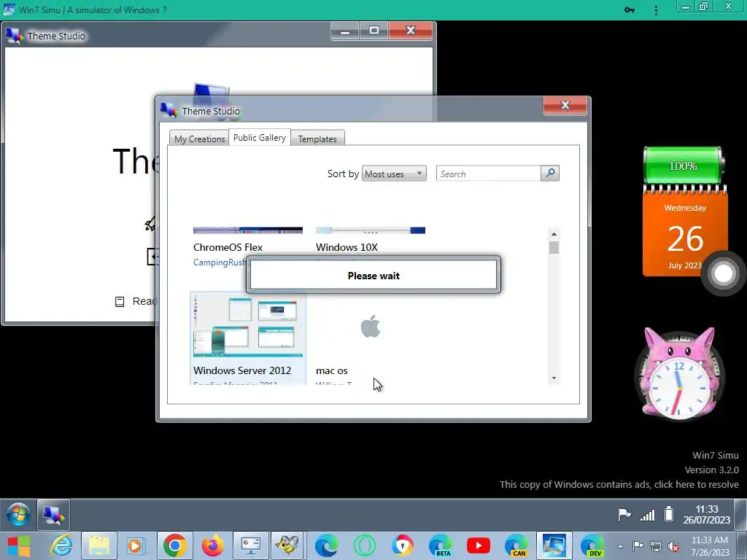
Task: Launch Internet Explorer from the taskbar
Action: coord(61,545)
